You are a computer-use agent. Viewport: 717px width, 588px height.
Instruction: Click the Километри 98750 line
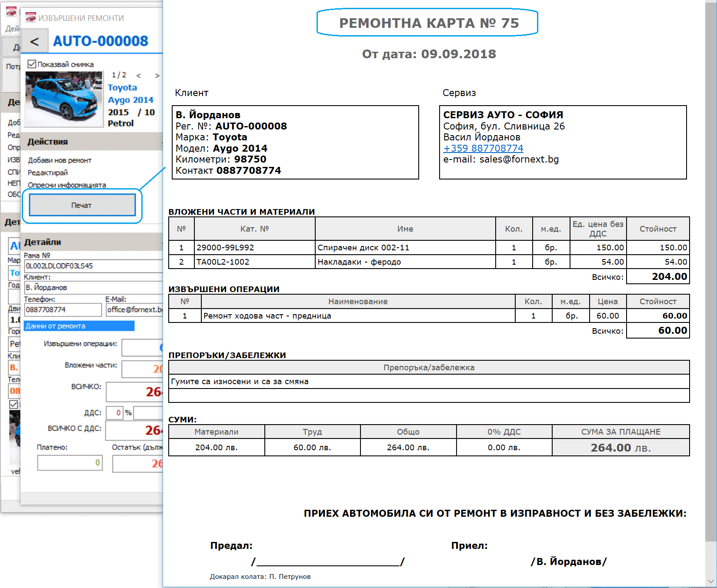[221, 159]
